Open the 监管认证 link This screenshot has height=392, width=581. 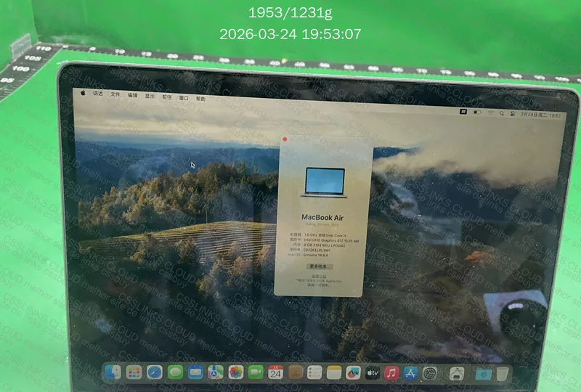pyautogui.click(x=319, y=276)
